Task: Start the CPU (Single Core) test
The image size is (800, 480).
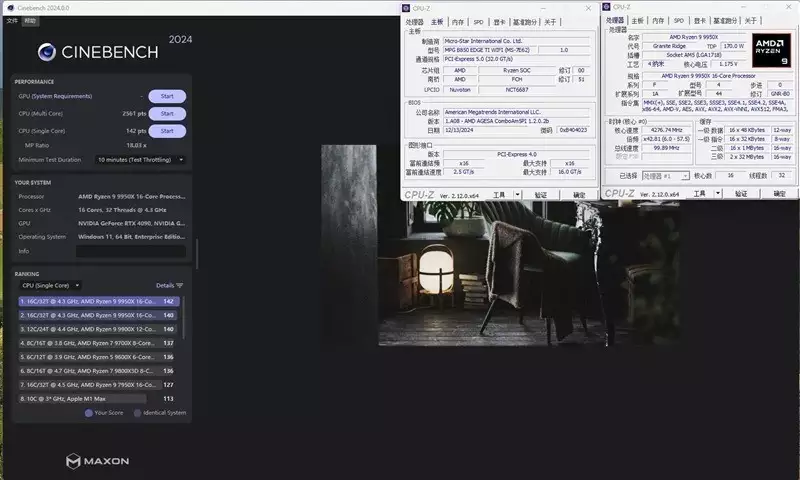Action: pos(167,131)
